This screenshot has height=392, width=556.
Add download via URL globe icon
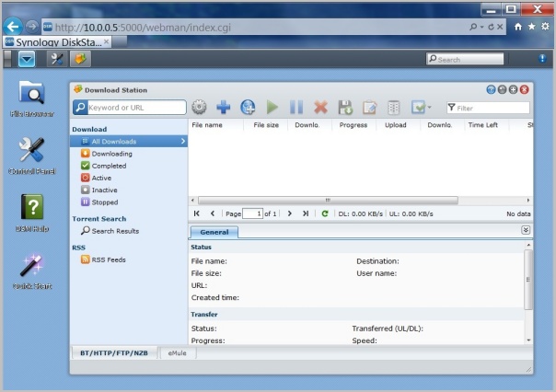click(248, 107)
